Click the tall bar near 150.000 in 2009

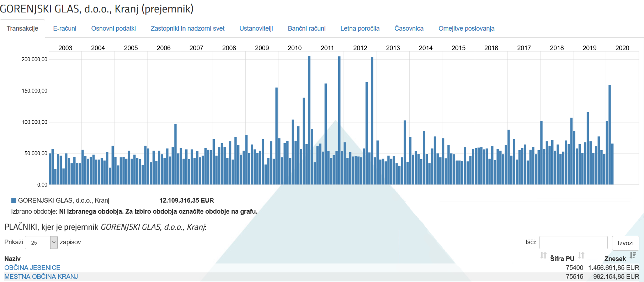coord(276,136)
